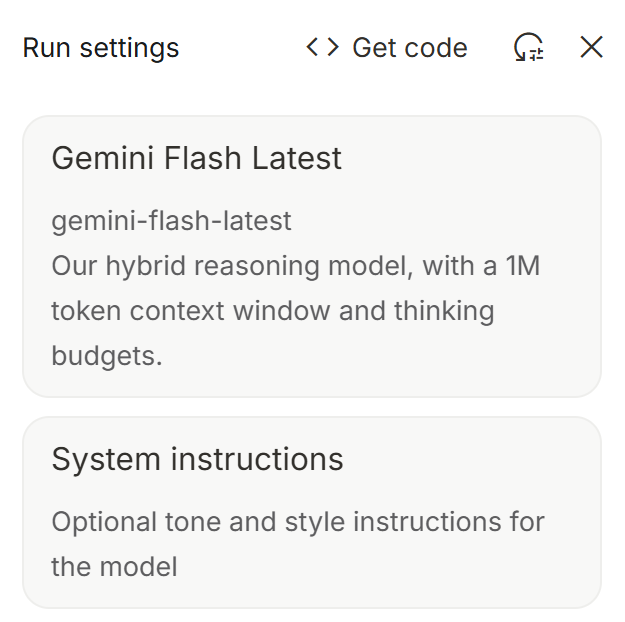The width and height of the screenshot is (625, 622).
Task: Click the Get code text label
Action: pyautogui.click(x=410, y=48)
